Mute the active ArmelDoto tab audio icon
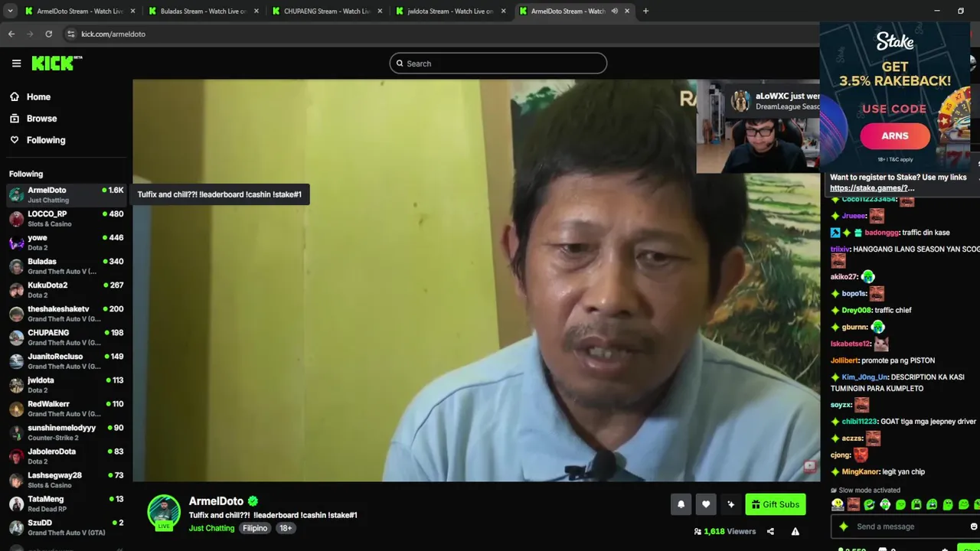980x551 pixels. tap(614, 11)
